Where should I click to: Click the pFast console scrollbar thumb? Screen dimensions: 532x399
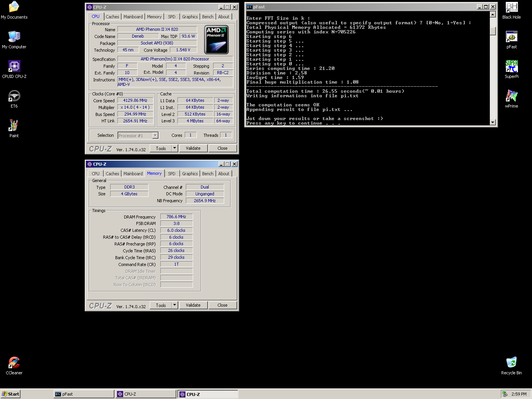click(493, 31)
